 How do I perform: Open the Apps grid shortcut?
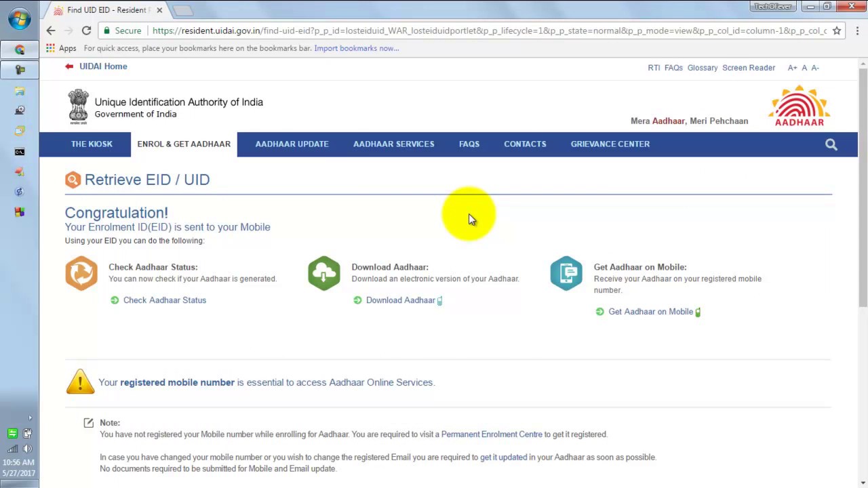[x=61, y=48]
